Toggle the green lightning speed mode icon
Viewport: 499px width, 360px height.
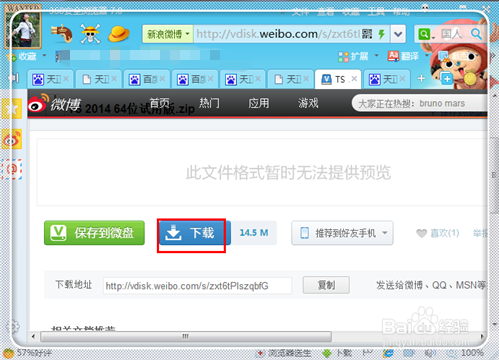[382, 34]
